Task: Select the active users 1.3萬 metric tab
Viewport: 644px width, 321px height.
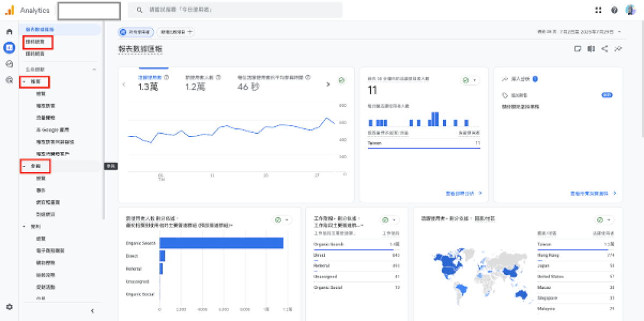Action: (x=153, y=83)
